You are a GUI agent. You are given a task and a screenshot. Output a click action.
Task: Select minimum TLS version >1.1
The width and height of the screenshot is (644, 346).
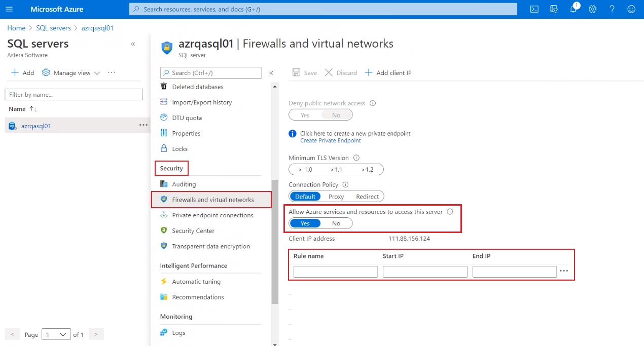tap(336, 169)
